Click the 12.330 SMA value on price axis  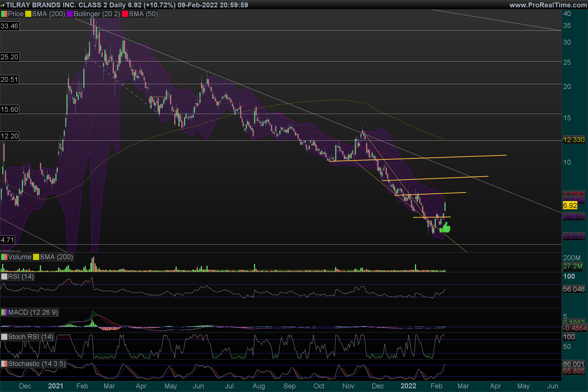[x=574, y=140]
